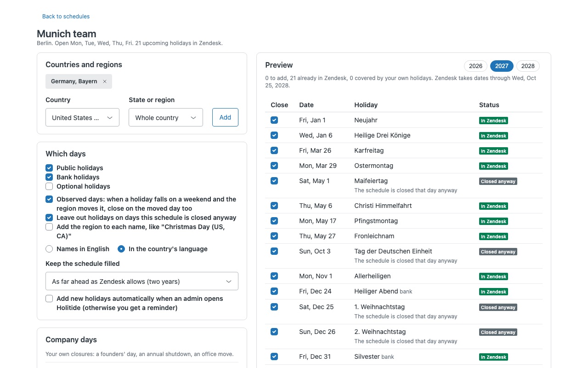Click the Add region button
This screenshot has height=368, width=588.
coord(225,117)
